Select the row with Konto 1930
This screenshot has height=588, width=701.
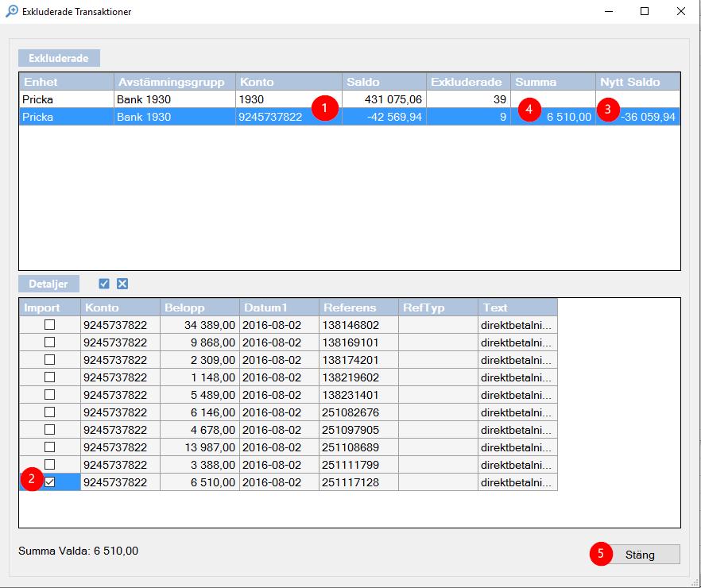pos(350,99)
